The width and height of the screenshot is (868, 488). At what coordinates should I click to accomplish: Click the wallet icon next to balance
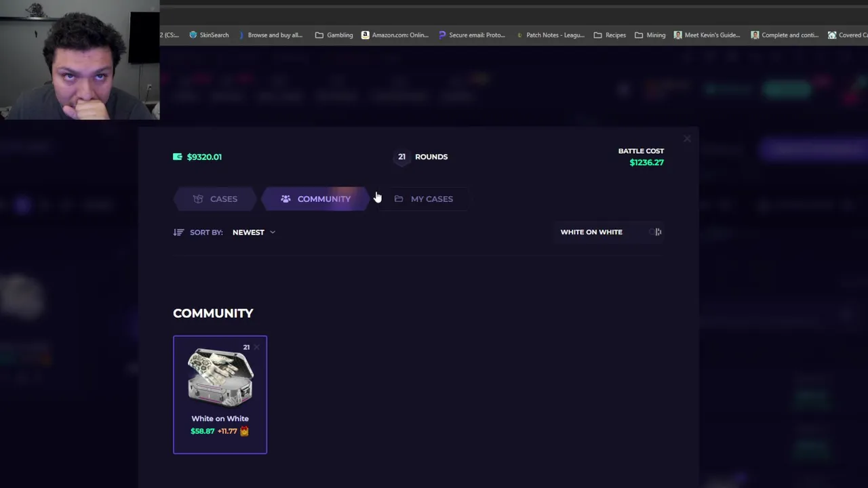point(178,157)
